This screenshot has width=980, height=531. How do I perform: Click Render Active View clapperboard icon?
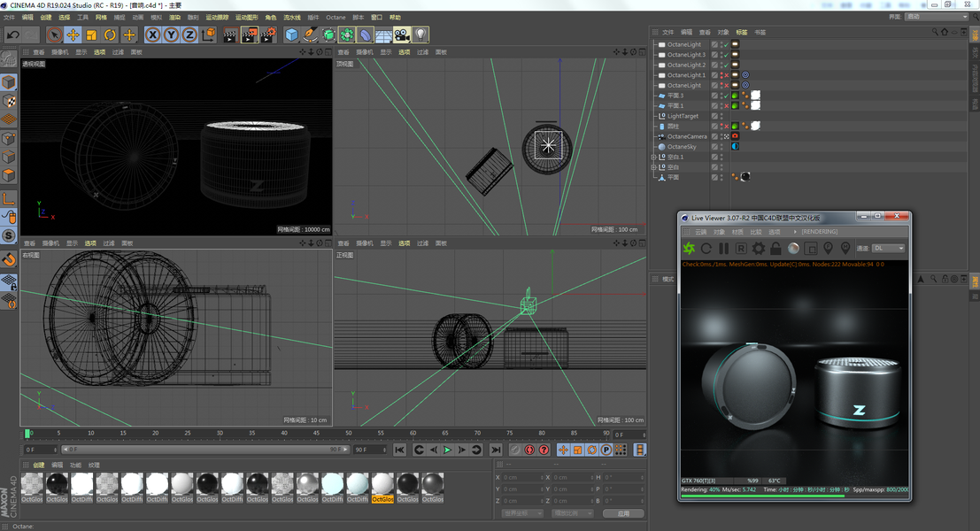pos(230,35)
